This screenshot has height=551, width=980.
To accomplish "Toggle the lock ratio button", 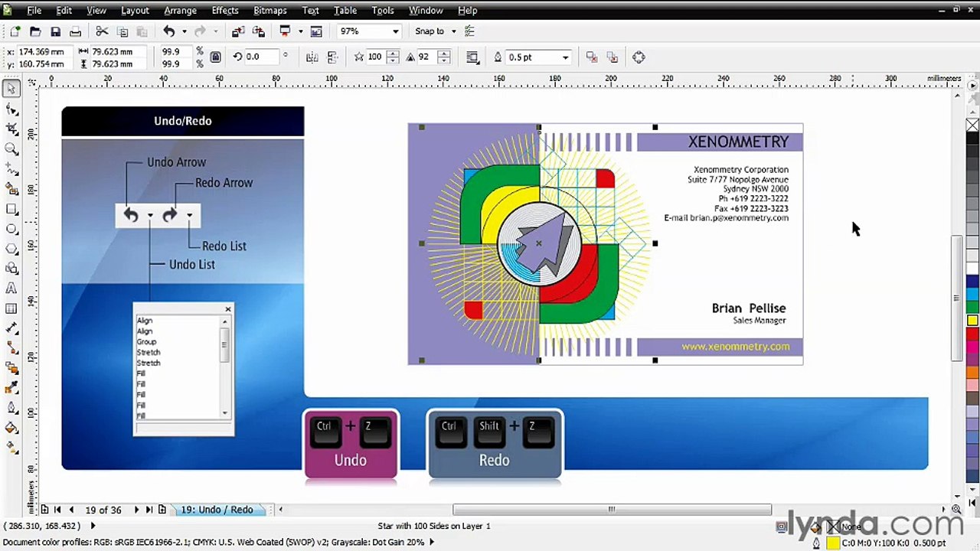I will coord(216,57).
